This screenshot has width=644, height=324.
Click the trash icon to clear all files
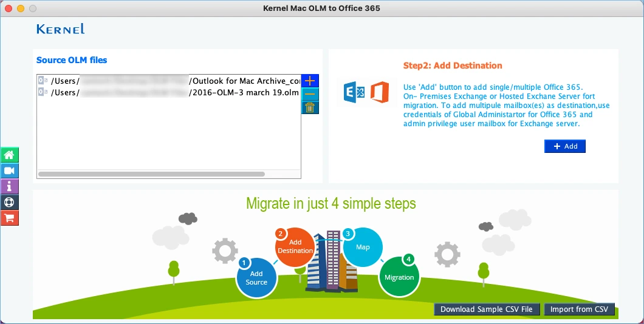(310, 107)
